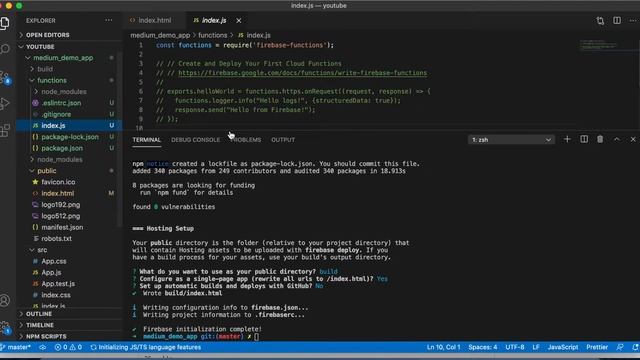Kill terminal with trash icon
Viewport: 640px width, 360px height.
[x=600, y=140]
